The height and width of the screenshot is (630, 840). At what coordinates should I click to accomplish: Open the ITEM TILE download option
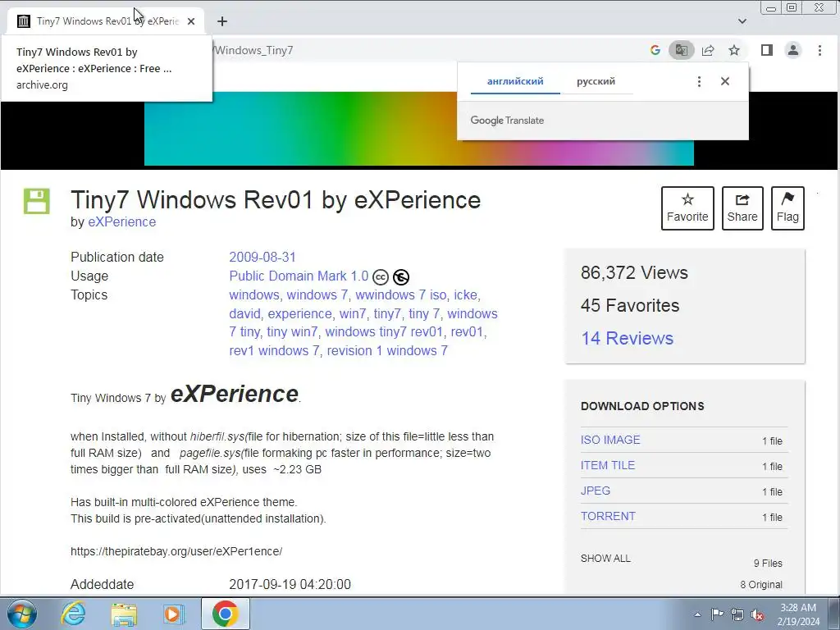(608, 466)
